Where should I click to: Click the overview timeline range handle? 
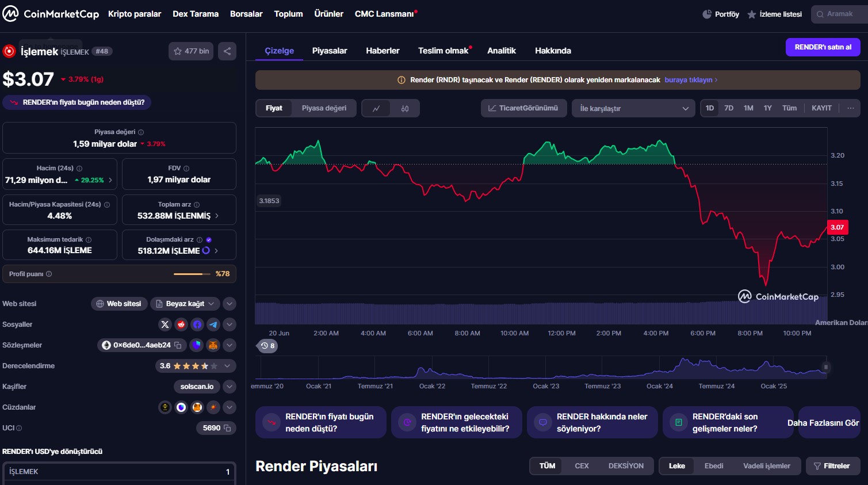point(826,367)
